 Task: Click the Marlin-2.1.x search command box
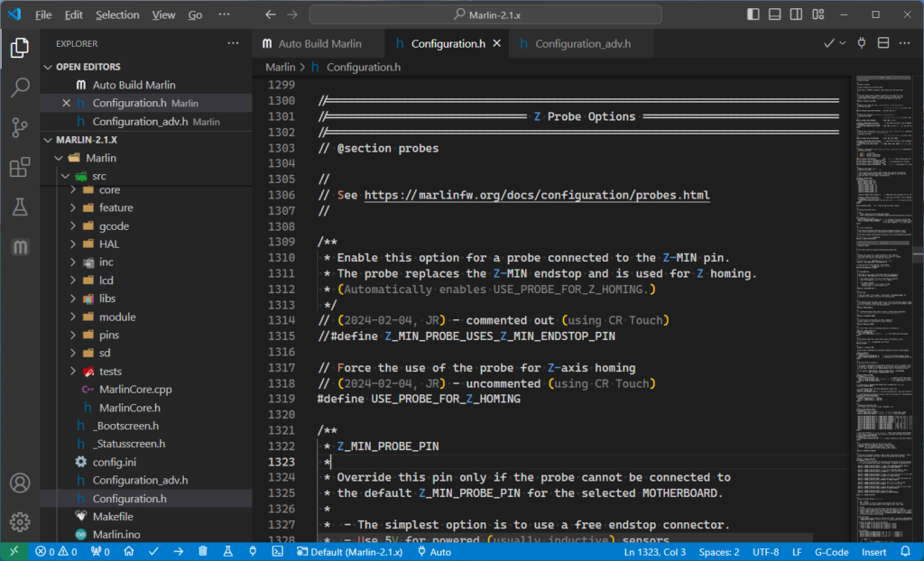point(485,14)
